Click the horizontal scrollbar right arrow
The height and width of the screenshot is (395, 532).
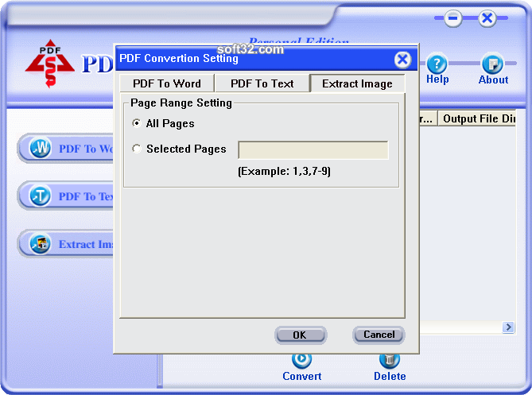508,327
